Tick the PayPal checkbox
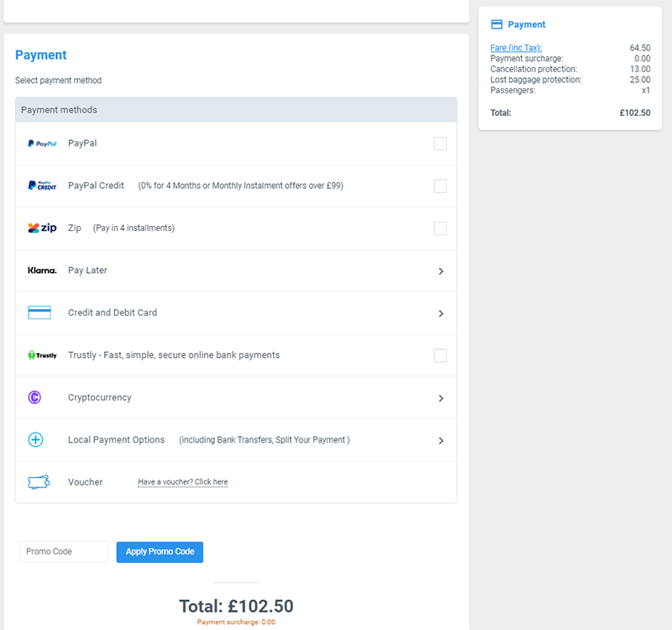672x630 pixels. point(440,144)
